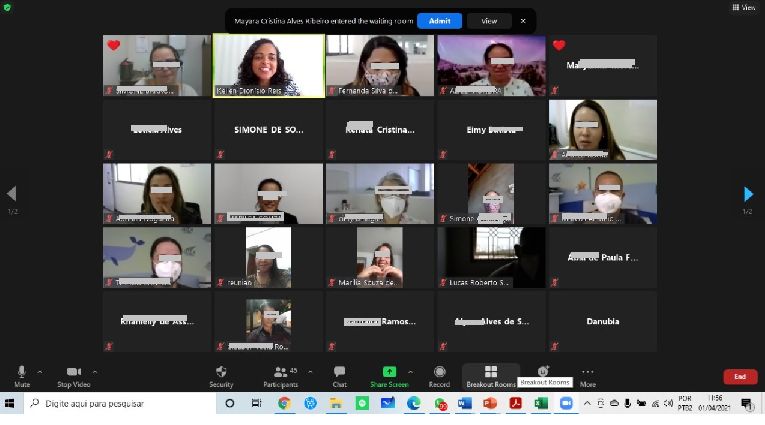Change layout with the View menu
Image resolution: width=765 pixels, height=425 pixels.
pos(743,7)
